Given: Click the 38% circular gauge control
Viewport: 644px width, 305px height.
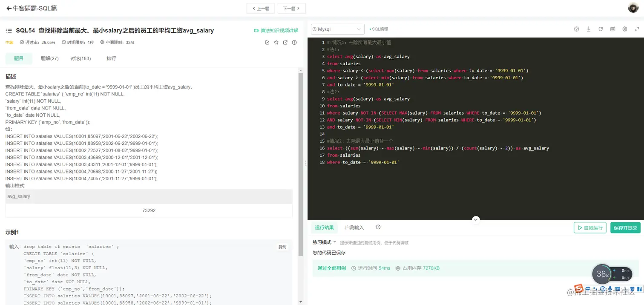Looking at the screenshot, I should pos(603,274).
